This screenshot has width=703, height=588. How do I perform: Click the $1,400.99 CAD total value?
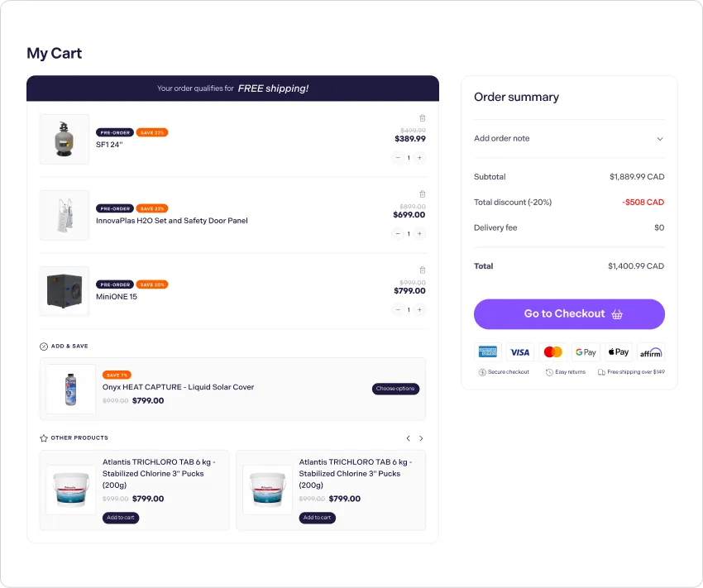[636, 265]
